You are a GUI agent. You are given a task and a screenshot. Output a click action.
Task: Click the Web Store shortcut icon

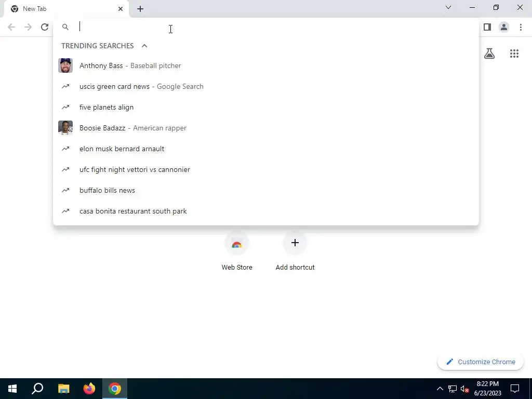point(237,243)
